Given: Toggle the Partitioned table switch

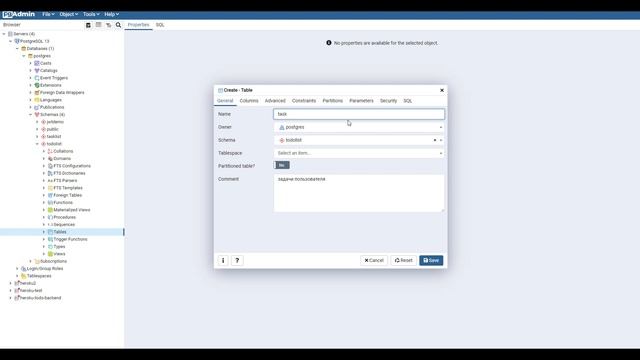Looking at the screenshot, I should click(282, 165).
